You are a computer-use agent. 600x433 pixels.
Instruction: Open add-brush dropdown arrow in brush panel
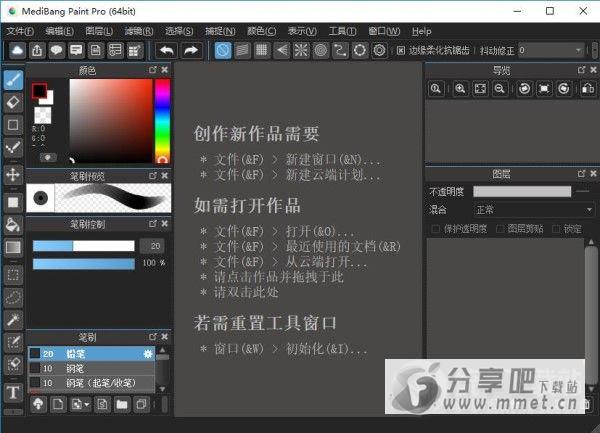[x=87, y=404]
